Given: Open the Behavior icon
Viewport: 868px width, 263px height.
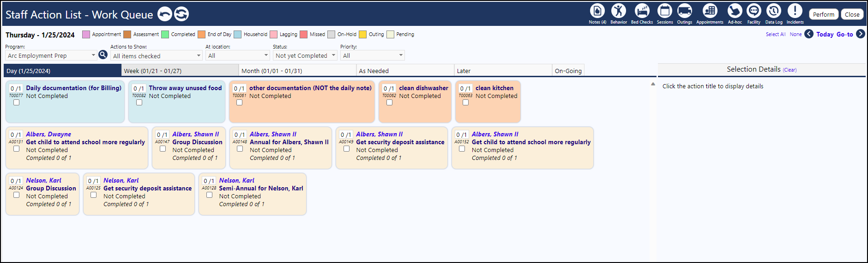Looking at the screenshot, I should point(619,11).
